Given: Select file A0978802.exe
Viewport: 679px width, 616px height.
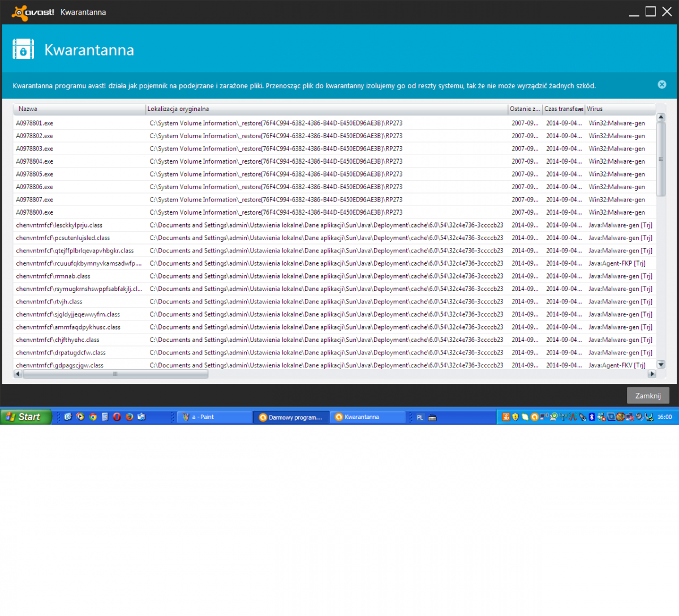Looking at the screenshot, I should coord(334,136).
